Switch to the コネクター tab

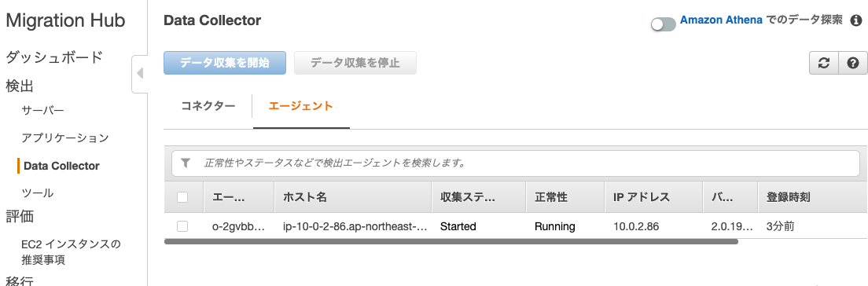[208, 106]
